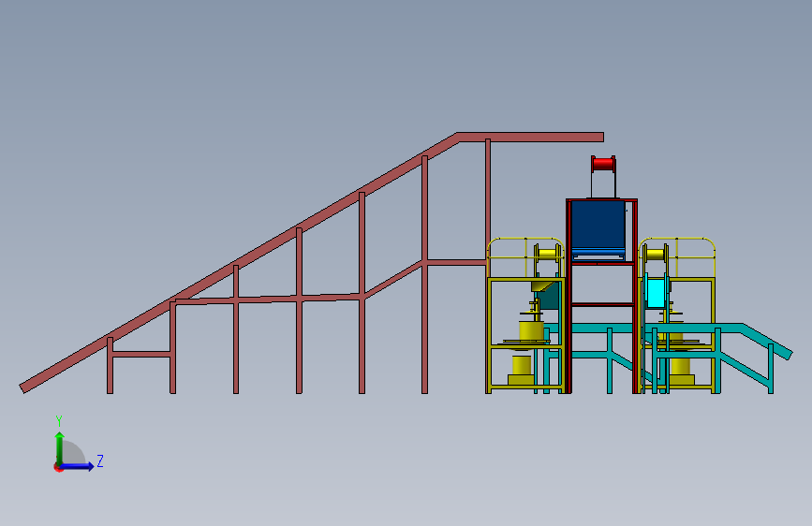Pick the small yellow spool on the right stand top
812x526 pixels.
pyautogui.click(x=656, y=255)
